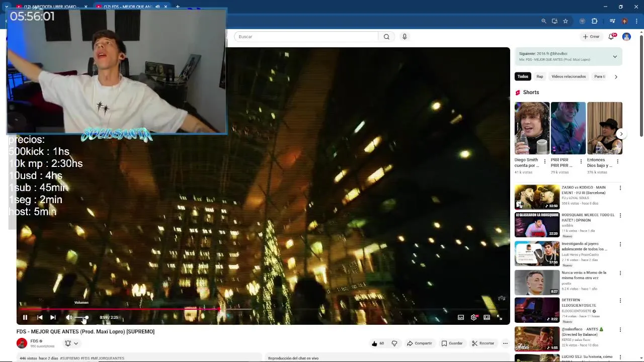Select the Rap filter chip

point(540,76)
